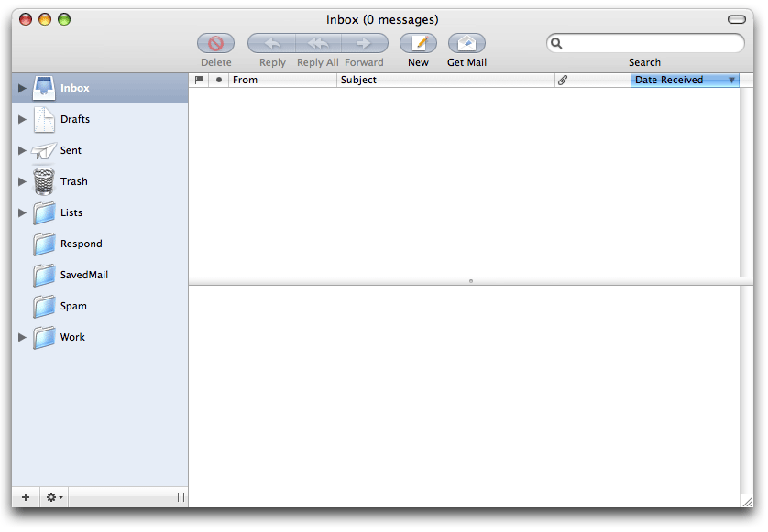Sort by the flag column header
Screen dimensions: 768x532
[199, 80]
